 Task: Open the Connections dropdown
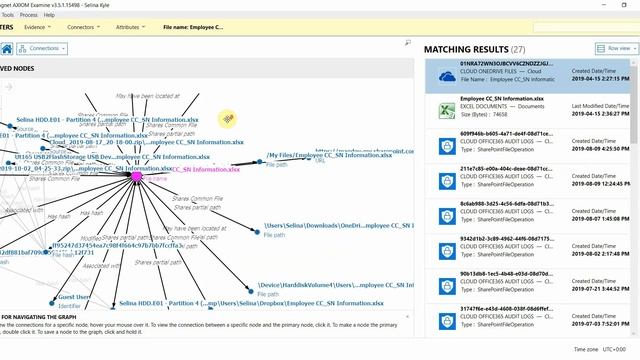tap(42, 49)
